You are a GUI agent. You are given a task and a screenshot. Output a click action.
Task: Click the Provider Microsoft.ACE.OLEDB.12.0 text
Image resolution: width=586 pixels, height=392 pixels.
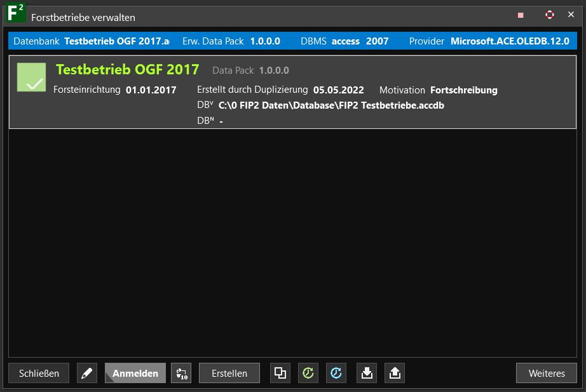(510, 41)
